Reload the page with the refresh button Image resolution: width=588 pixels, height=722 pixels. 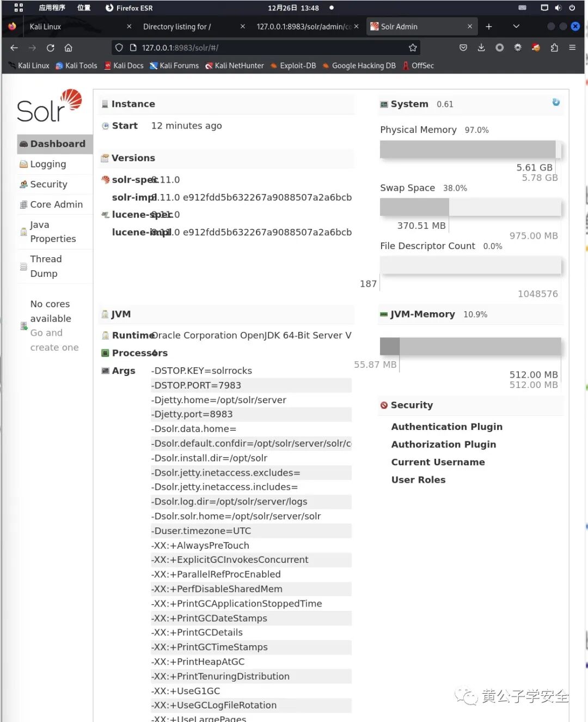[x=50, y=48]
